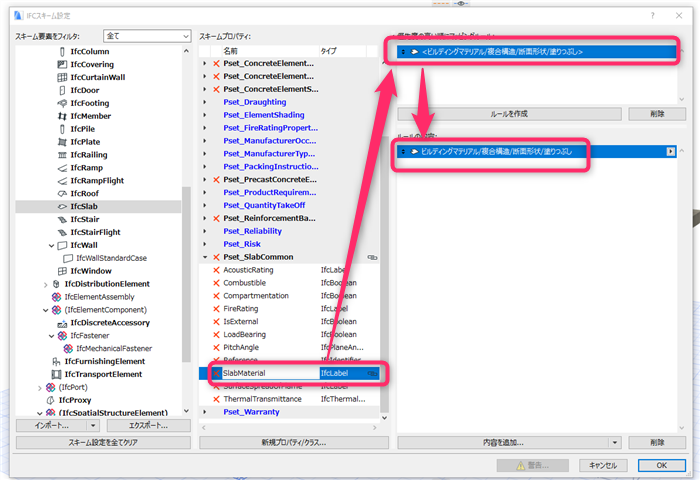Click the help question mark in title bar
Image resolution: width=700 pixels, height=480 pixels.
[x=653, y=16]
